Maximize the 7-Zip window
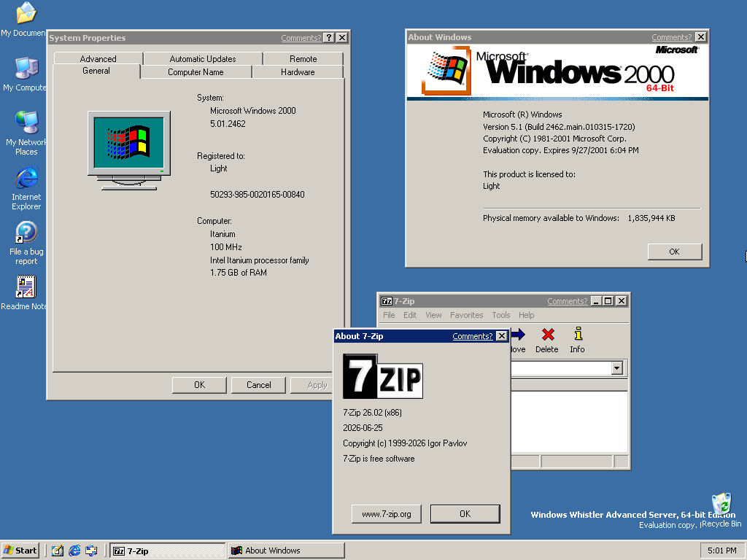 pos(608,301)
